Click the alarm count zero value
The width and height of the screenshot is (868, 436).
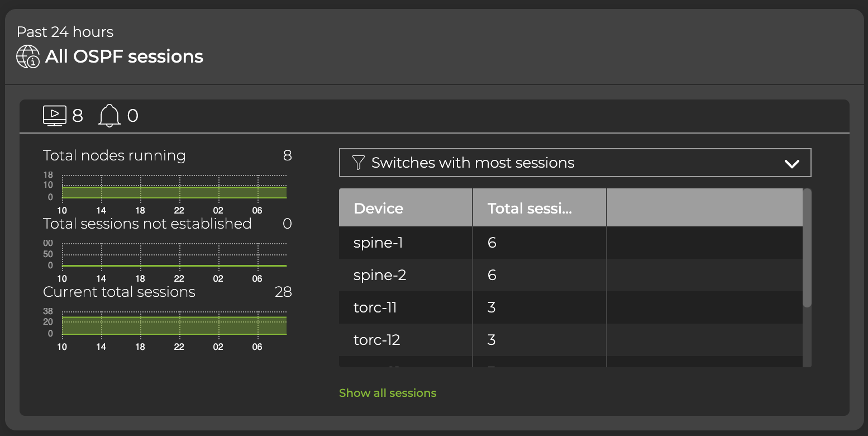[132, 116]
